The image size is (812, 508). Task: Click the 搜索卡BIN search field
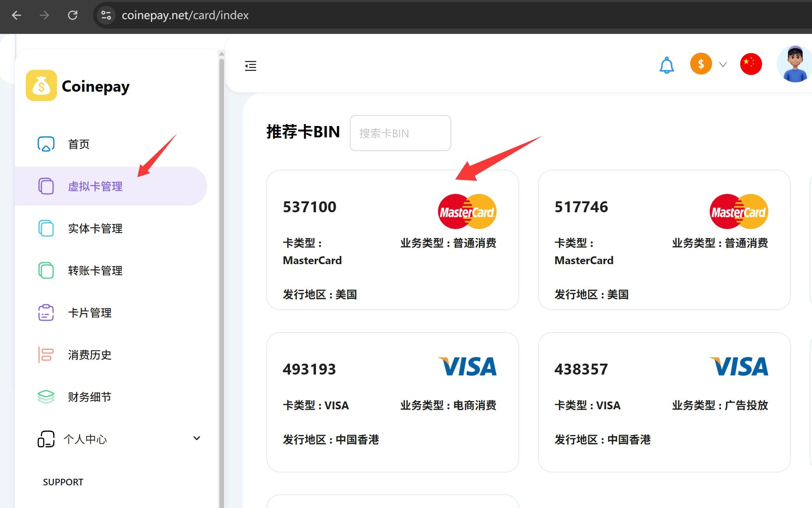401,133
